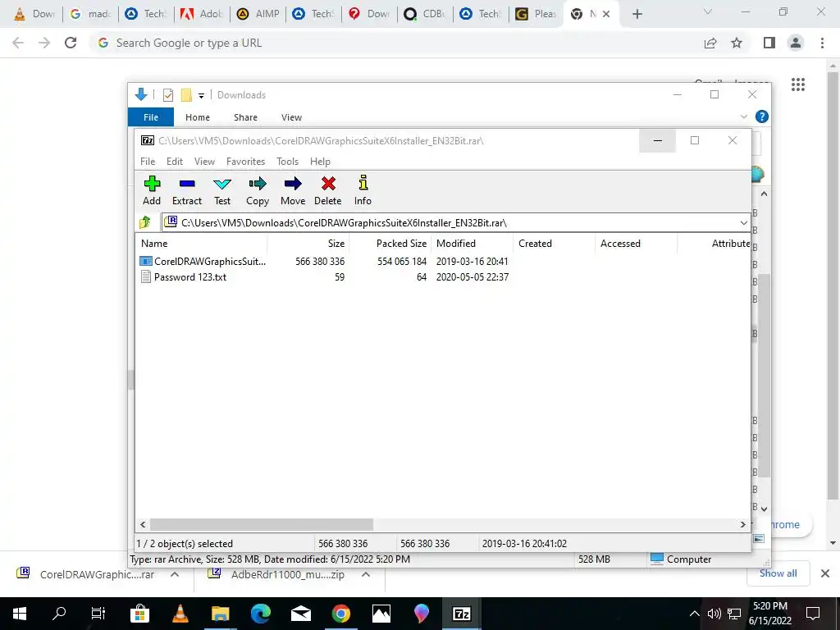Close the Chrome downloads bar
The width and height of the screenshot is (840, 630).
[825, 573]
